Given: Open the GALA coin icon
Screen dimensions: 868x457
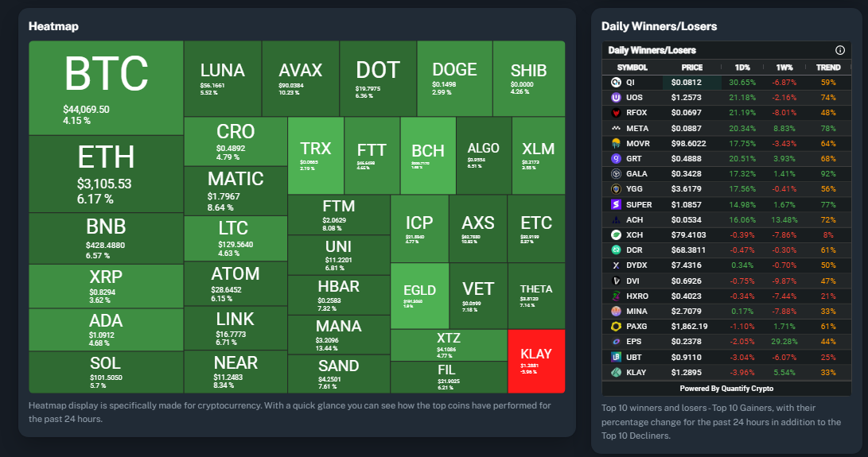Looking at the screenshot, I should [616, 173].
